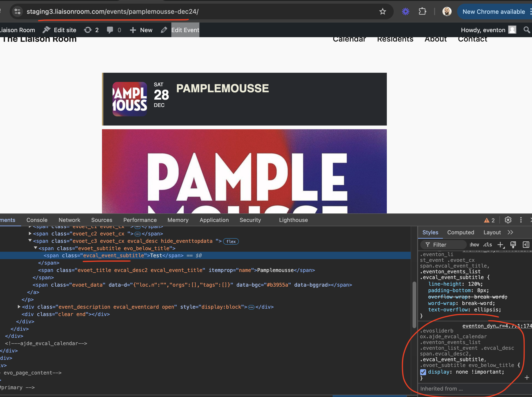Expand the evoet_c2 evoet_cx span node
This screenshot has height=397, width=532.
tap(30, 233)
